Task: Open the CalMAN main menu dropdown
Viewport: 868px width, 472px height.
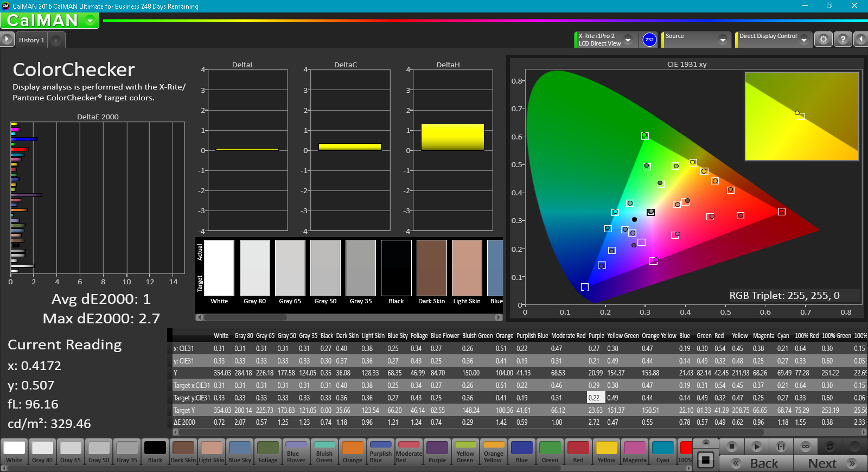Action: click(x=90, y=21)
